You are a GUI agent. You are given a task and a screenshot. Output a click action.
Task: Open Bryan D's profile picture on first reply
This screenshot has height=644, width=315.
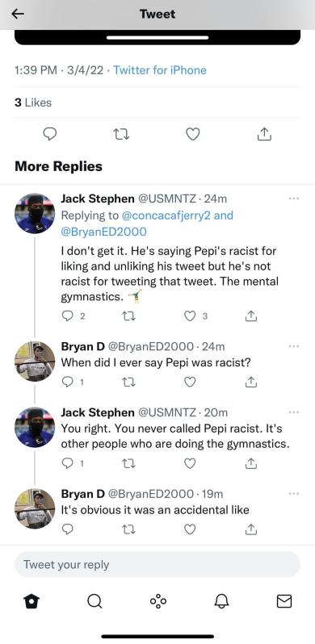(35, 361)
